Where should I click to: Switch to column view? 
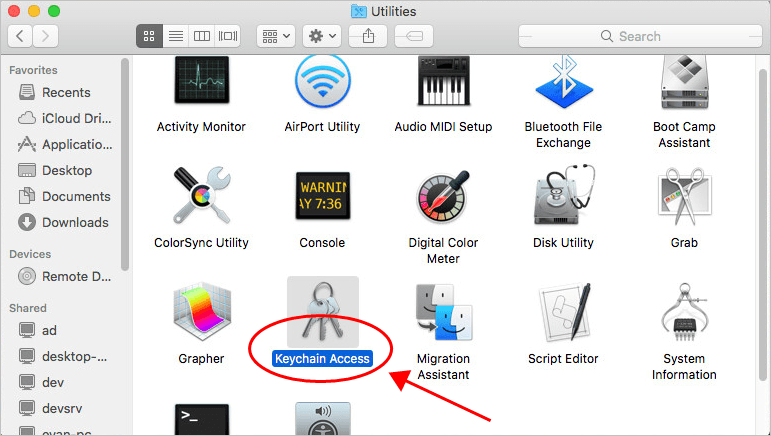click(x=202, y=36)
